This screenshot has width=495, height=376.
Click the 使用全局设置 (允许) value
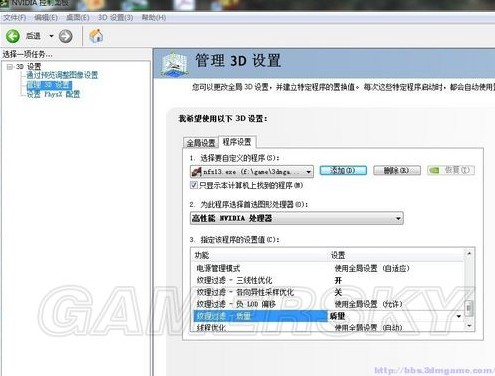(x=368, y=304)
